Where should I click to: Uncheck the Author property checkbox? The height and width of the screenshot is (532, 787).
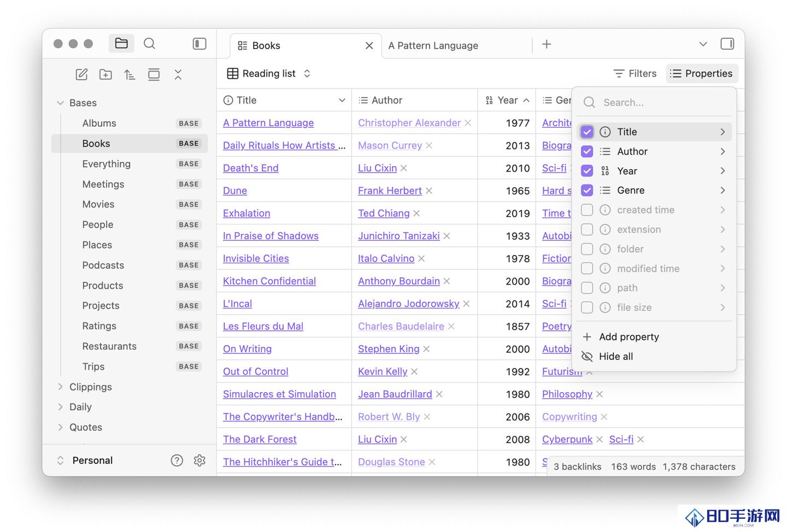click(x=587, y=151)
